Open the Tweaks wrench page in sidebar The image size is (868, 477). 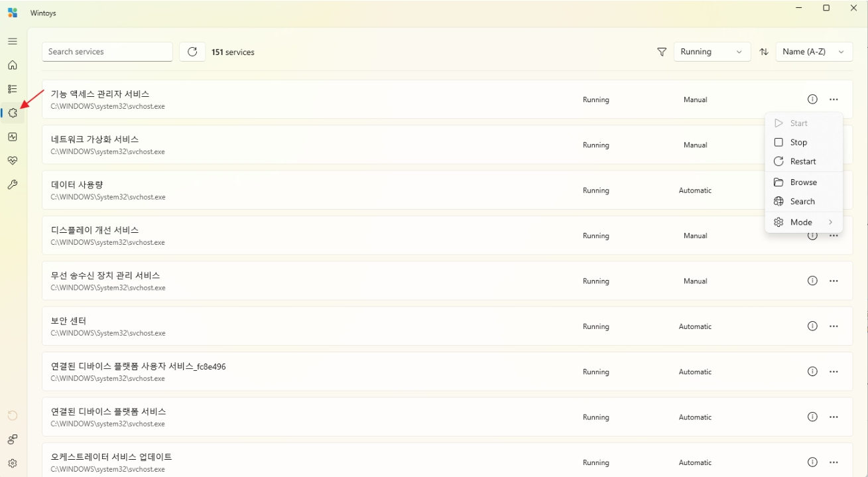tap(12, 184)
